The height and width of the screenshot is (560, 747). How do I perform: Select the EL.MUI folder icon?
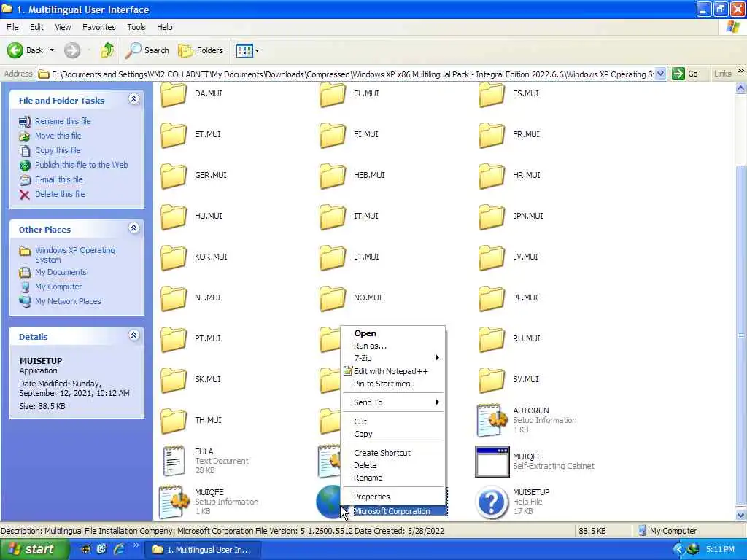click(x=333, y=94)
